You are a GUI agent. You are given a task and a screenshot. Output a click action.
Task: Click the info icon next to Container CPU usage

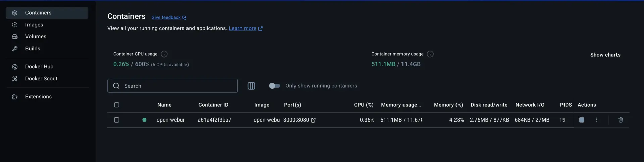click(x=164, y=54)
